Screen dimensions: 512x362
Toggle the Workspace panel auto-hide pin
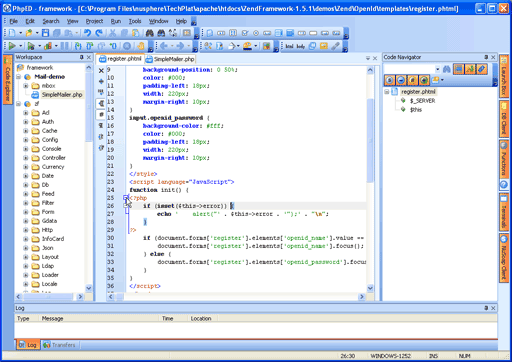coord(81,57)
